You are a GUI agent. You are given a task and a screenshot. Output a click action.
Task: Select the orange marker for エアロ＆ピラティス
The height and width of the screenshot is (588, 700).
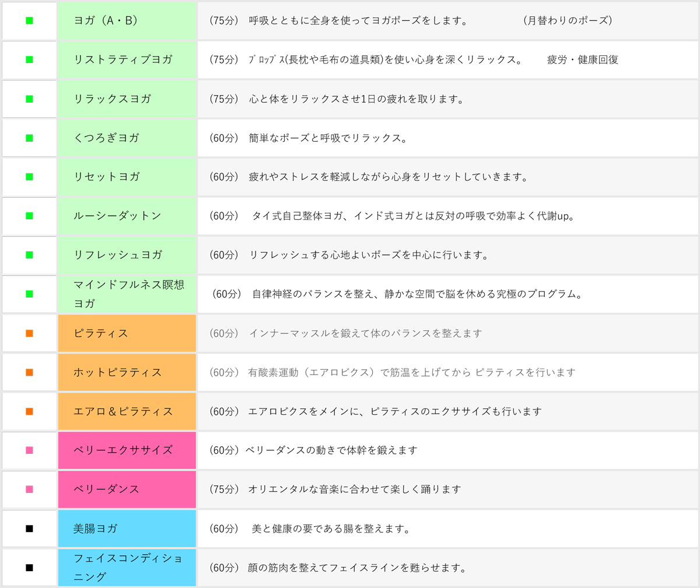[29, 411]
